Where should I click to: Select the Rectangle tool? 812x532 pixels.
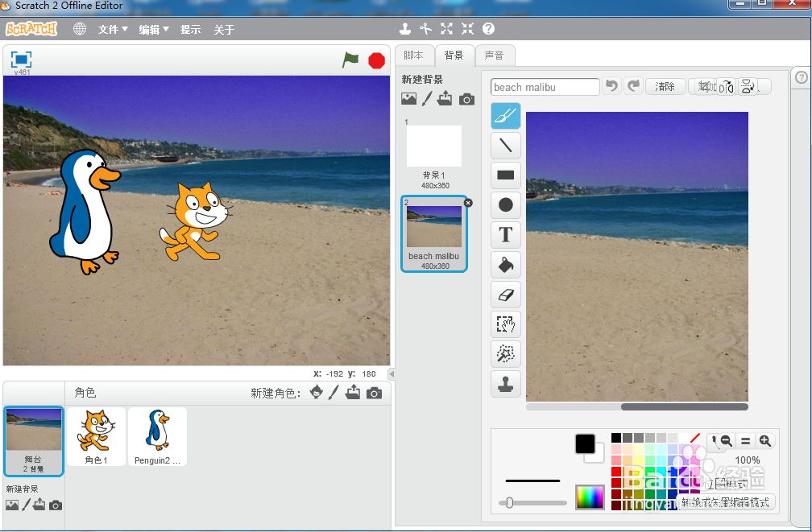tap(505, 175)
